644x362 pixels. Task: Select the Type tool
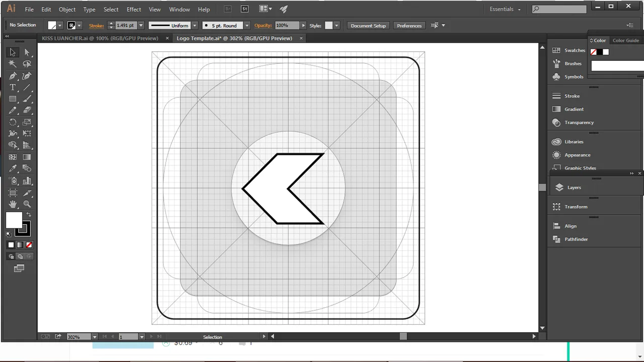click(x=13, y=87)
